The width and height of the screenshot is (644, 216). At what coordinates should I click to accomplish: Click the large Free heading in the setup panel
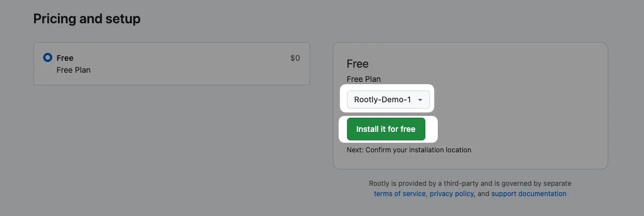coord(357,64)
